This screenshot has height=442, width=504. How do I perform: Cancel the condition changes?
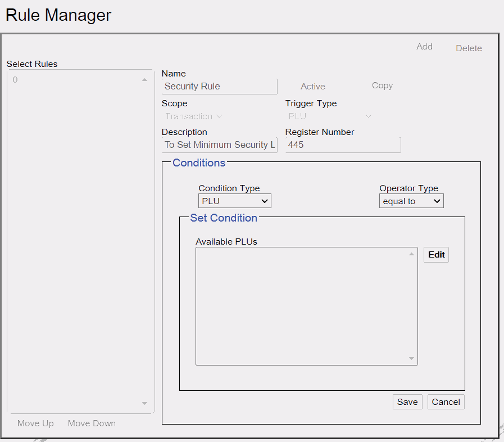[x=446, y=402]
